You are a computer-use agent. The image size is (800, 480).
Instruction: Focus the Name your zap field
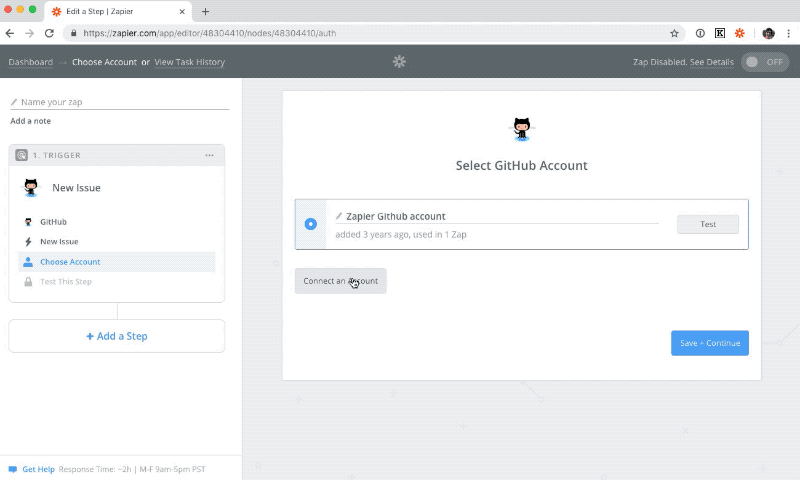120,102
